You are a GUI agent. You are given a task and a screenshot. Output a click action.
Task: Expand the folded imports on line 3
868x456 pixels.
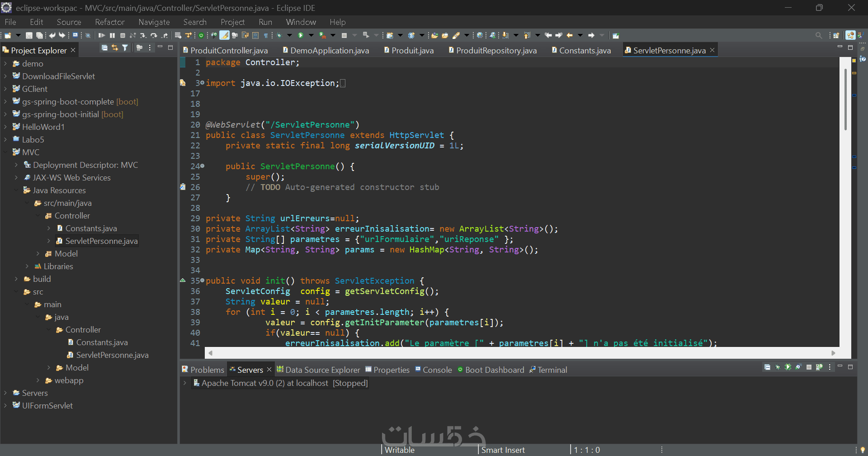pos(202,83)
